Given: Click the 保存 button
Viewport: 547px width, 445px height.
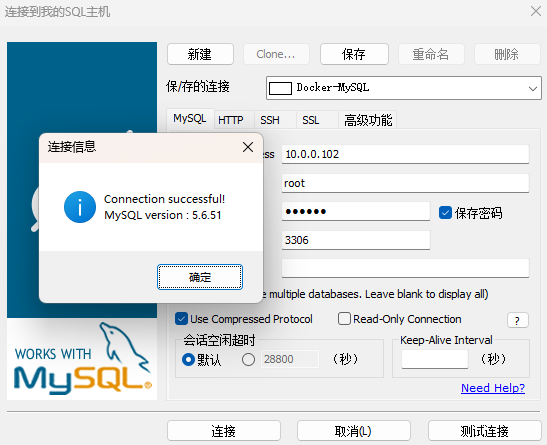Looking at the screenshot, I should coord(354,54).
